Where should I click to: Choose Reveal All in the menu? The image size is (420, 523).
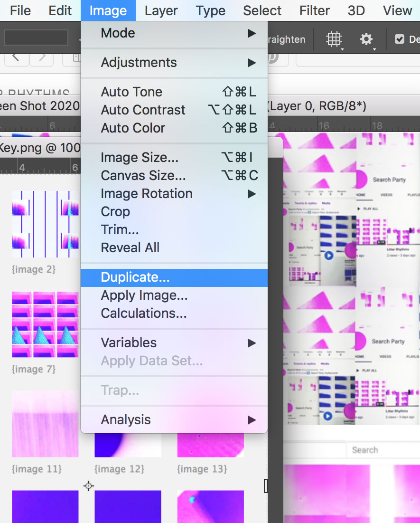174,248
